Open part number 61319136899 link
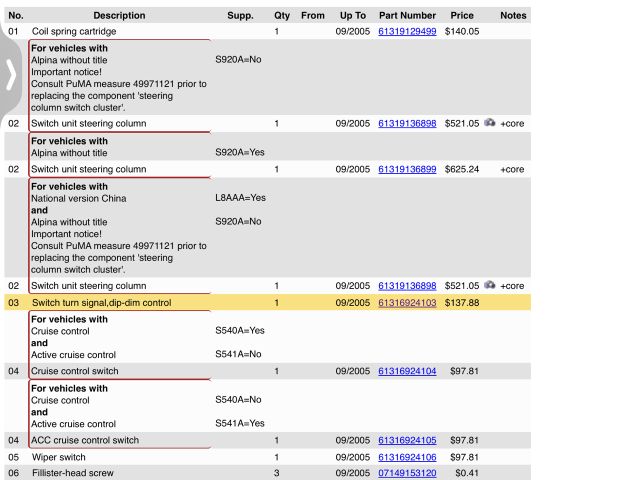The width and height of the screenshot is (640, 480). pos(407,169)
